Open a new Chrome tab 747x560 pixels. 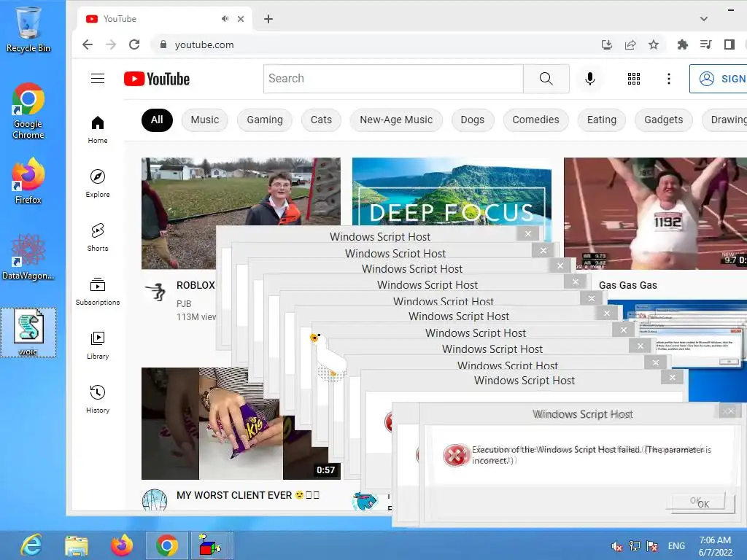tap(268, 19)
